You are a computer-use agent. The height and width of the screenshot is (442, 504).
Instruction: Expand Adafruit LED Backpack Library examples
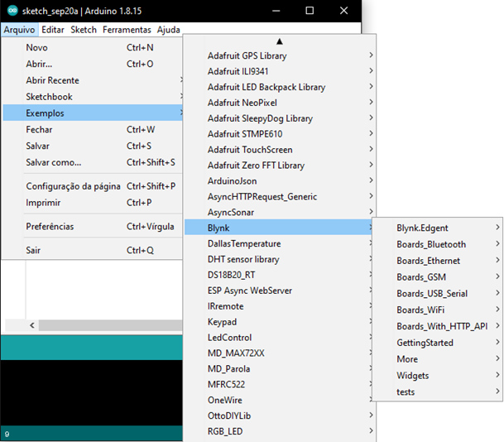pos(280,87)
